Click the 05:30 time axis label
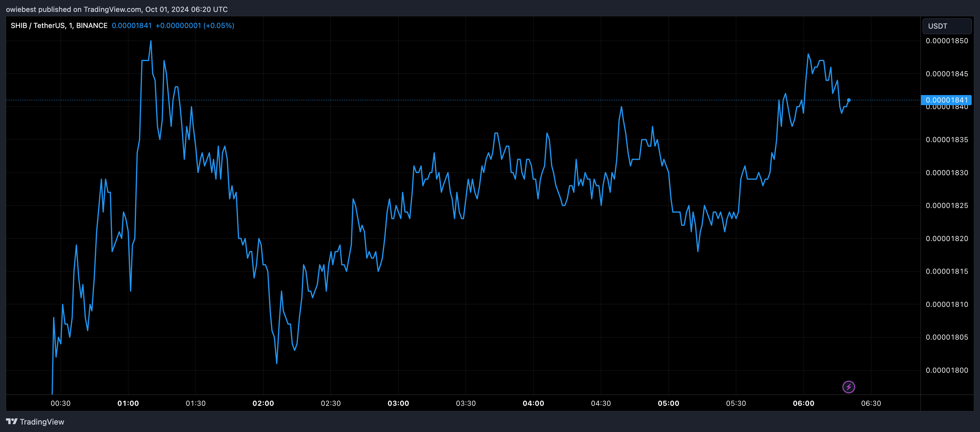This screenshot has width=980, height=432. pyautogui.click(x=736, y=403)
